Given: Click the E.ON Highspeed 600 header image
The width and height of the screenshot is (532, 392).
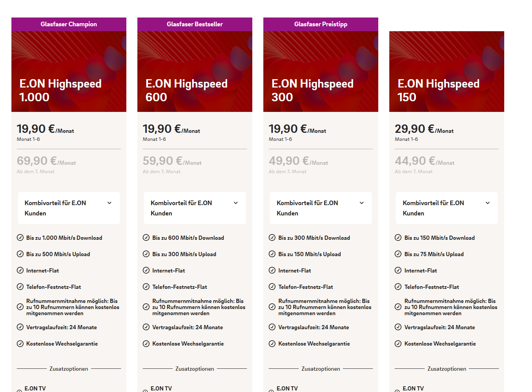Looking at the screenshot, I should (x=195, y=72).
